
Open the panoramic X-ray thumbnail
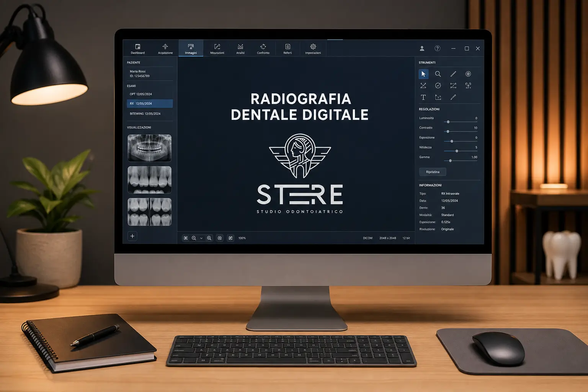click(149, 148)
